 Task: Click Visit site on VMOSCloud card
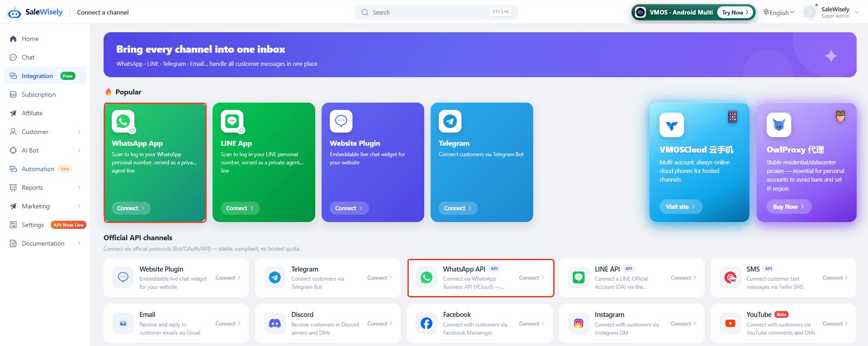(681, 207)
